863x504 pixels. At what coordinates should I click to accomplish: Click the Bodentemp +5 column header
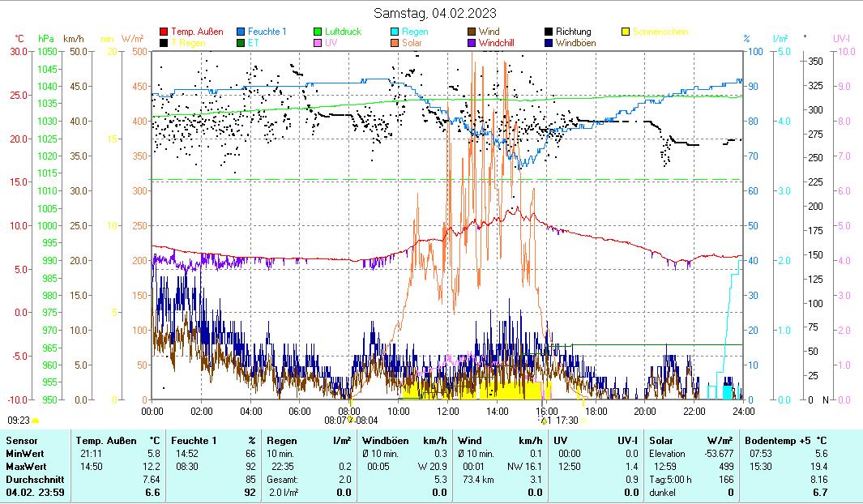pyautogui.click(x=780, y=440)
